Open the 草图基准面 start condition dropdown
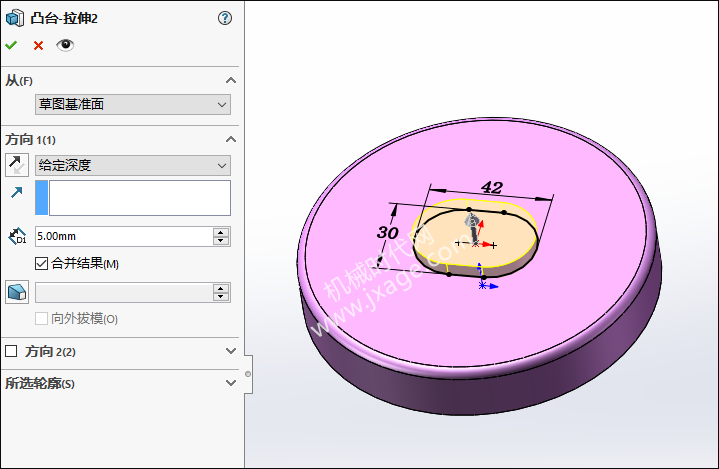Screen dimensions: 719x469 coord(133,105)
